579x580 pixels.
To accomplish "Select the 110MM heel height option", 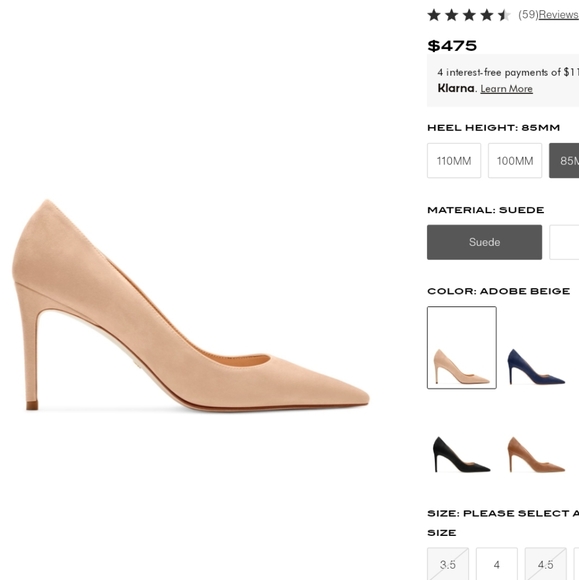I will click(454, 161).
